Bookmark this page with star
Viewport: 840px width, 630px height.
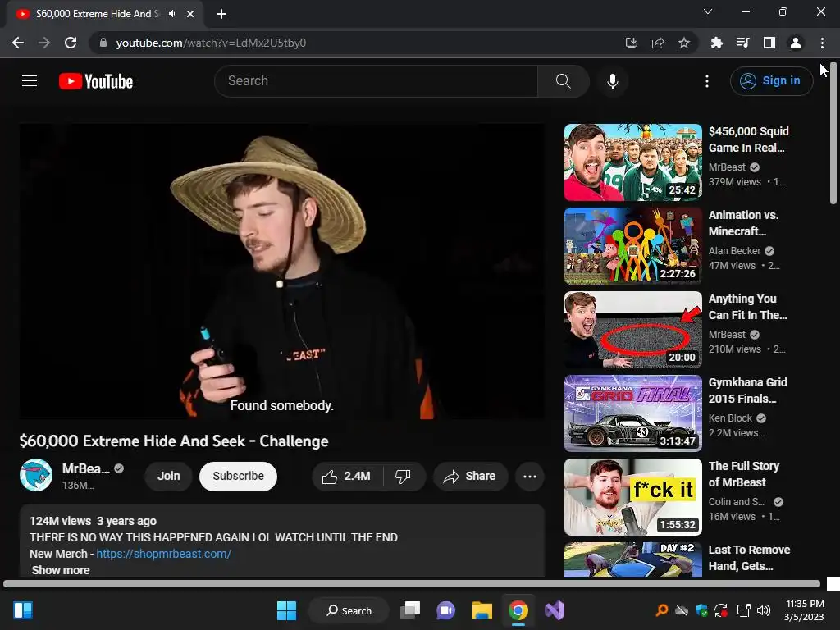[684, 43]
